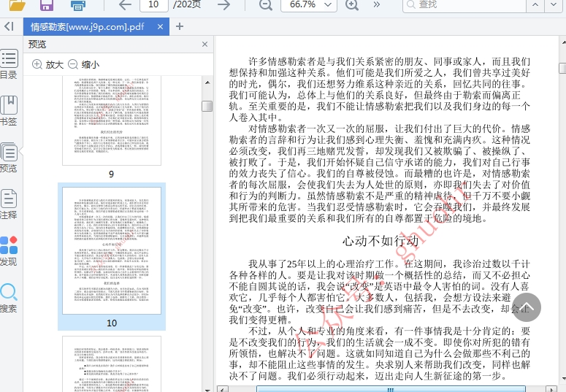Open the 注释 annotations sidebar panel
Viewport: 566px width, 392px height.
click(9, 204)
